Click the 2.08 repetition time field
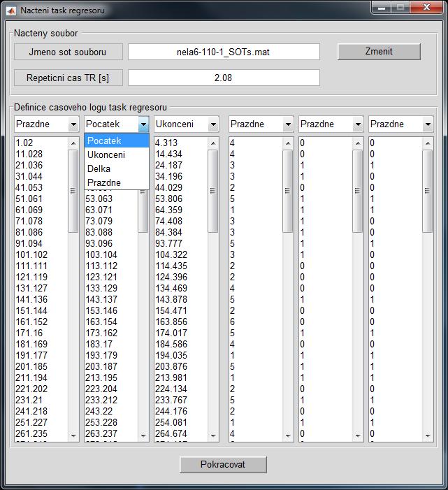Screen dimensions: 448x490 point(224,78)
